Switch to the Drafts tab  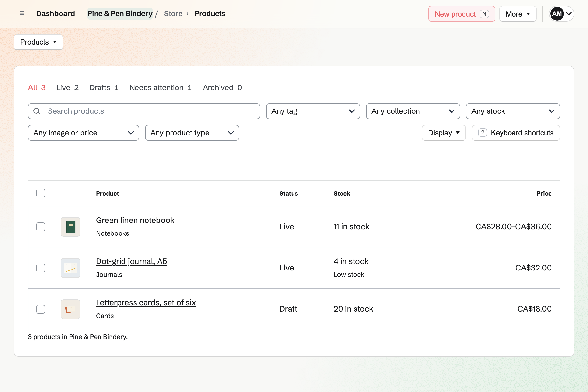pyautogui.click(x=104, y=87)
